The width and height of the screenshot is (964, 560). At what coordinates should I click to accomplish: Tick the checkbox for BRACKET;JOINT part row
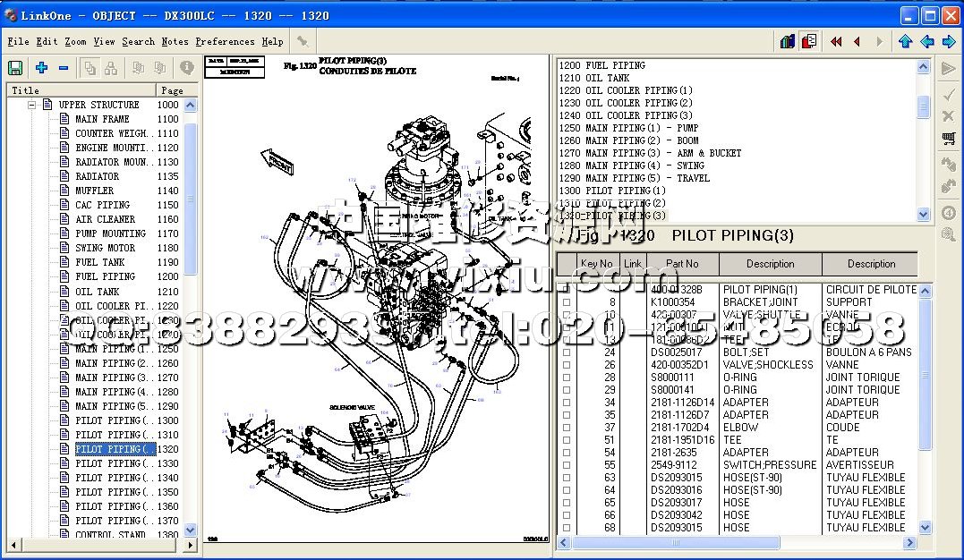566,302
